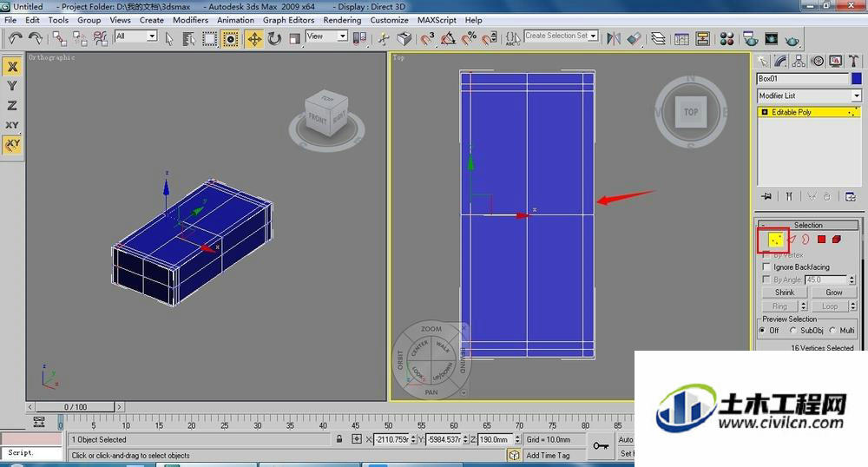Click the Box01 object name field
868x467 pixels.
point(803,79)
